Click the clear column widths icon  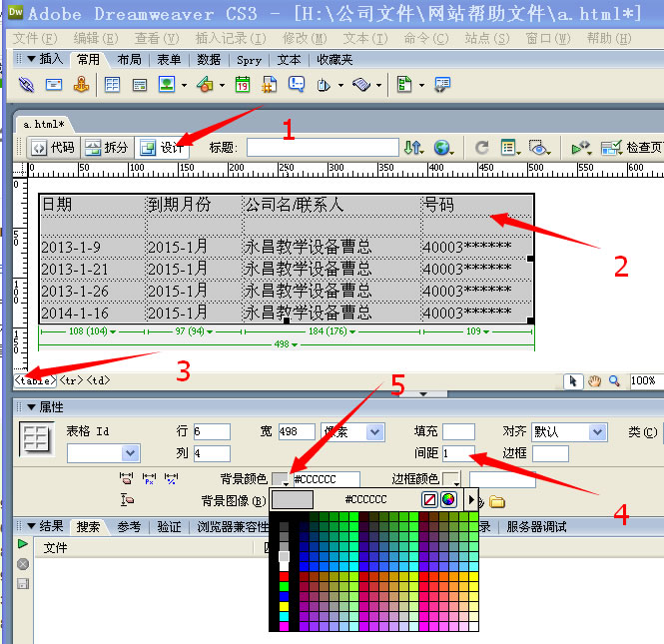[126, 479]
